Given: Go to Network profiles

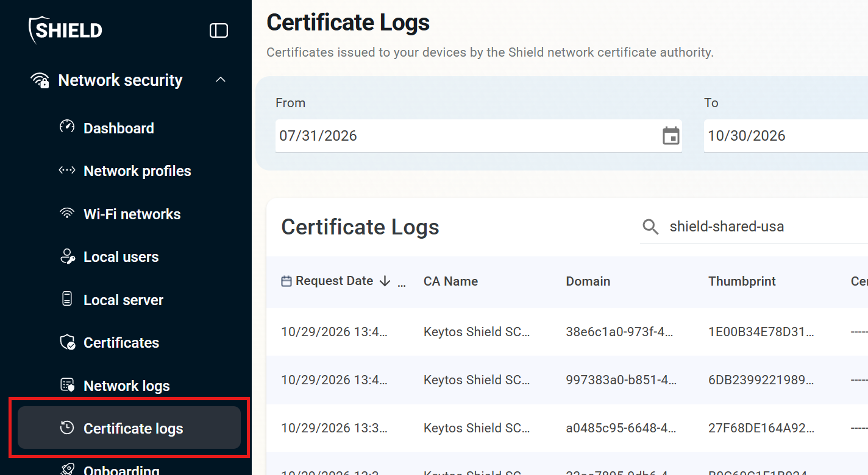Looking at the screenshot, I should click(x=137, y=171).
